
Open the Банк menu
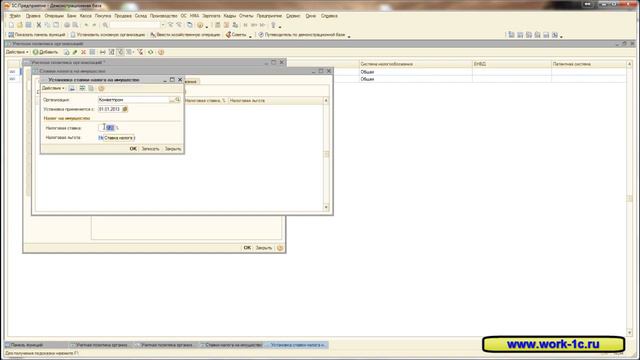(x=71, y=16)
